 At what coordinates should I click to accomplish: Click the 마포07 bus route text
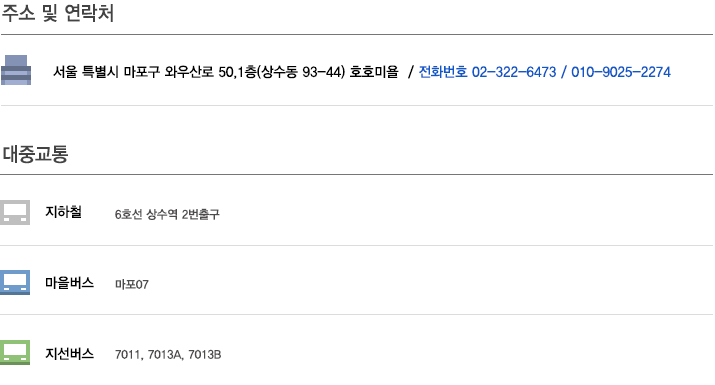(132, 285)
